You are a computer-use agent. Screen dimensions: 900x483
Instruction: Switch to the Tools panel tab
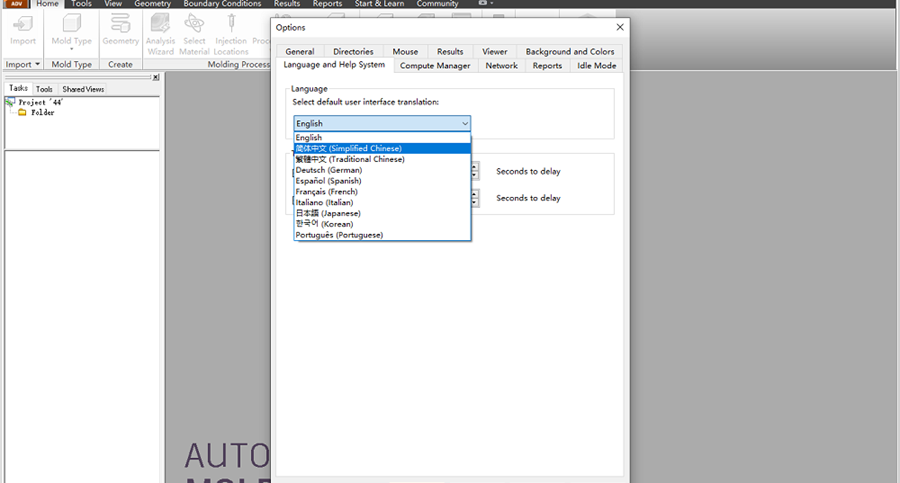pos(44,89)
